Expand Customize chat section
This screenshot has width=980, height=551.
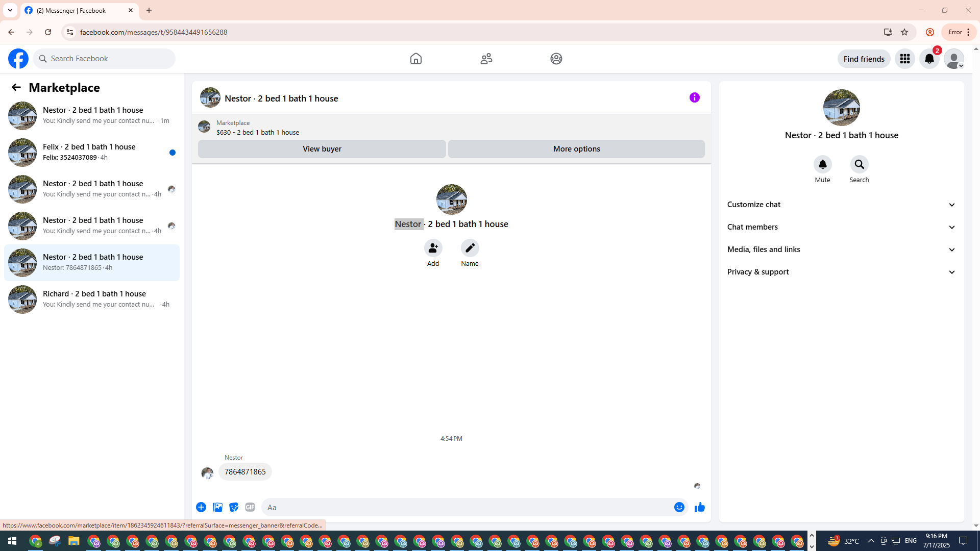tap(842, 205)
